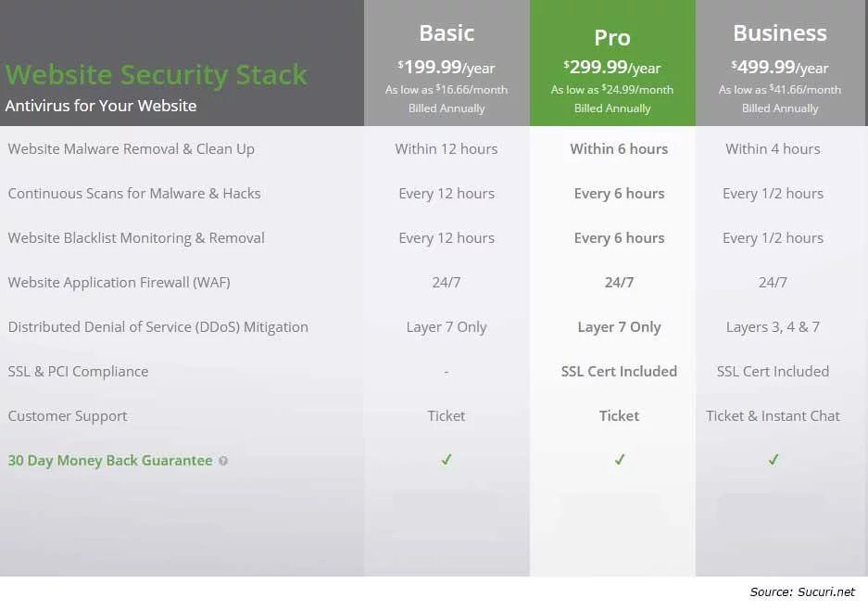Screen dimensions: 868x610
Task: Click the Business plan guarantee checkmark
Action: point(774,459)
